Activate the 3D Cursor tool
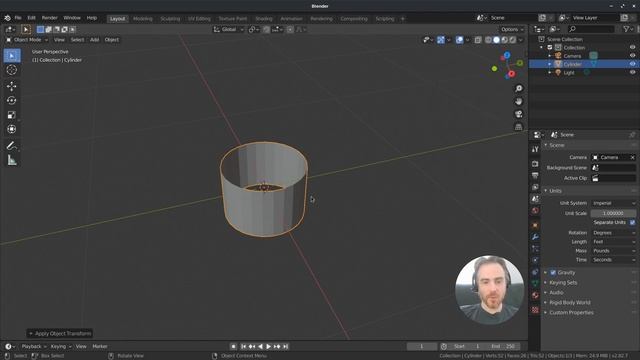Image resolution: width=640 pixels, height=360 pixels. click(x=12, y=70)
